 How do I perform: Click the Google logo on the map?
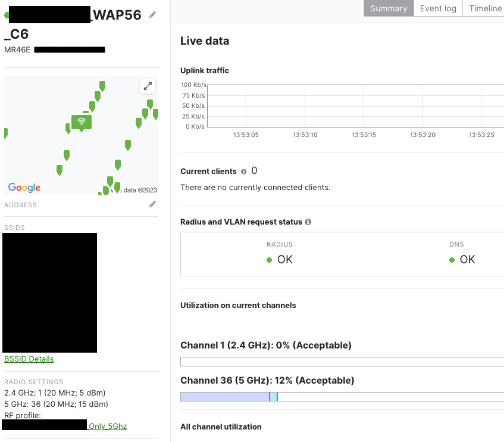[23, 188]
